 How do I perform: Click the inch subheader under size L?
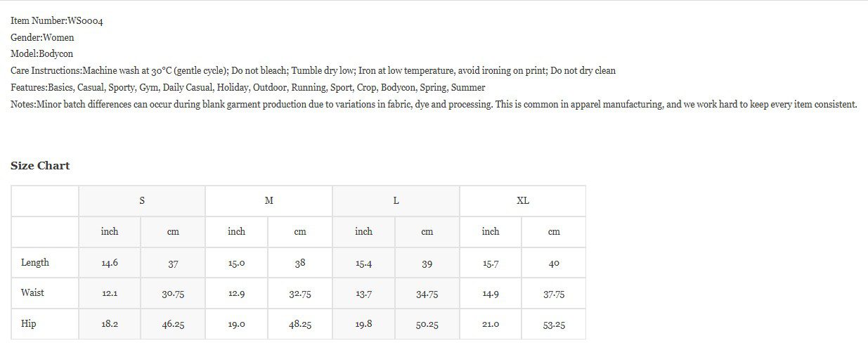(x=363, y=232)
